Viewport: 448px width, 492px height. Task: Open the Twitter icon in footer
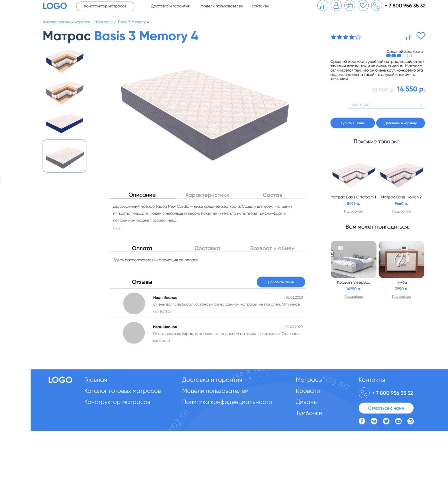[x=386, y=421]
